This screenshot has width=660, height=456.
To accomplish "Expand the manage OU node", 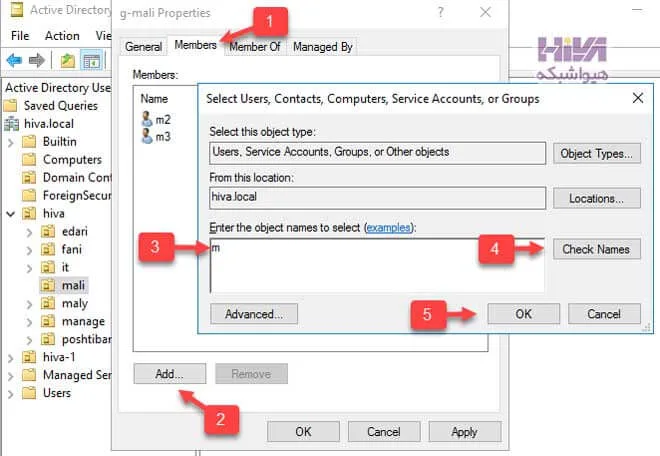I will coord(29,322).
